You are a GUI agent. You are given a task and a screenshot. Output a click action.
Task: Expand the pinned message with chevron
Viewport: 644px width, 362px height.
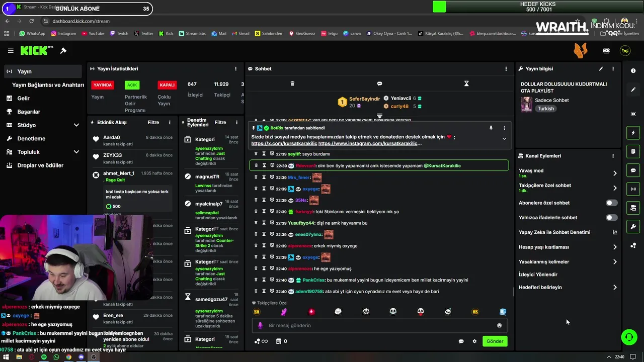tap(504, 139)
